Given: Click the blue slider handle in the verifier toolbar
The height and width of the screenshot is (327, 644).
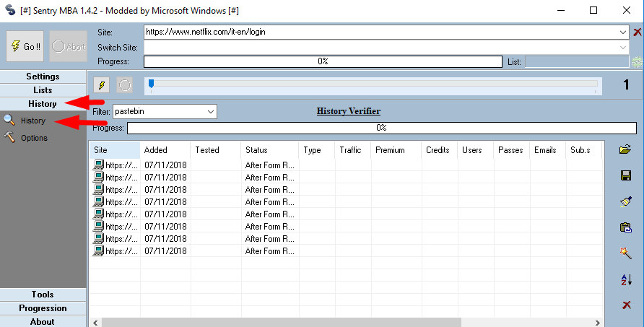Looking at the screenshot, I should tap(151, 84).
